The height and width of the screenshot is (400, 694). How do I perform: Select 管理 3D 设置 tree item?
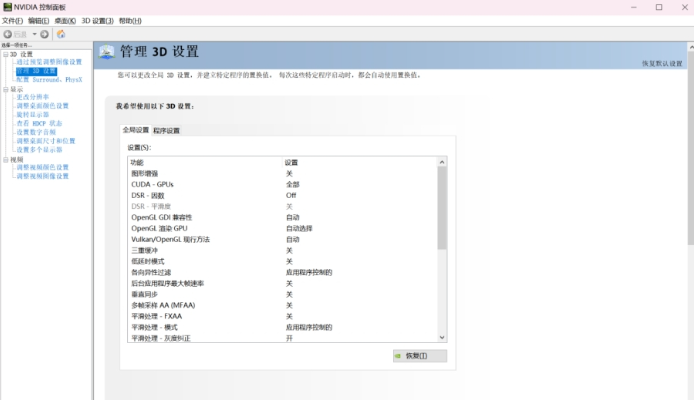click(x=36, y=71)
